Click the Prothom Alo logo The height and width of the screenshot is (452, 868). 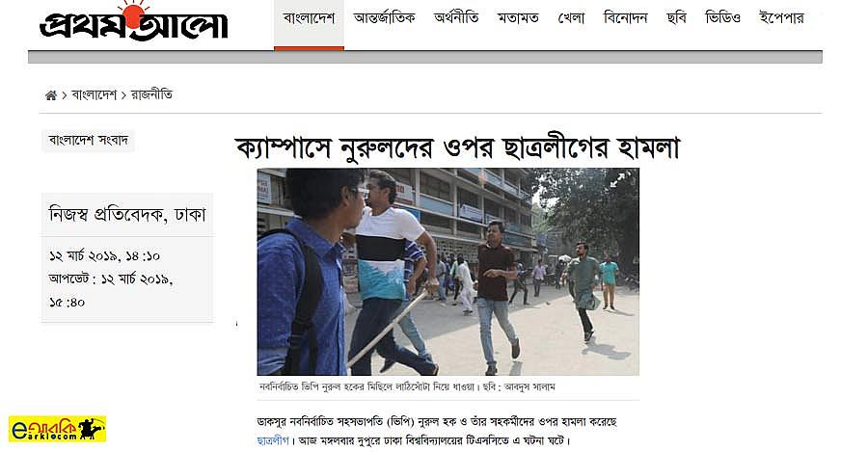click(x=133, y=22)
